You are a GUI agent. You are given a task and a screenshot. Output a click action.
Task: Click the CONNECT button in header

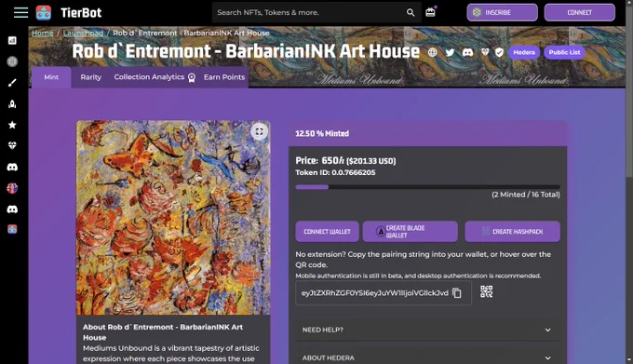point(579,12)
